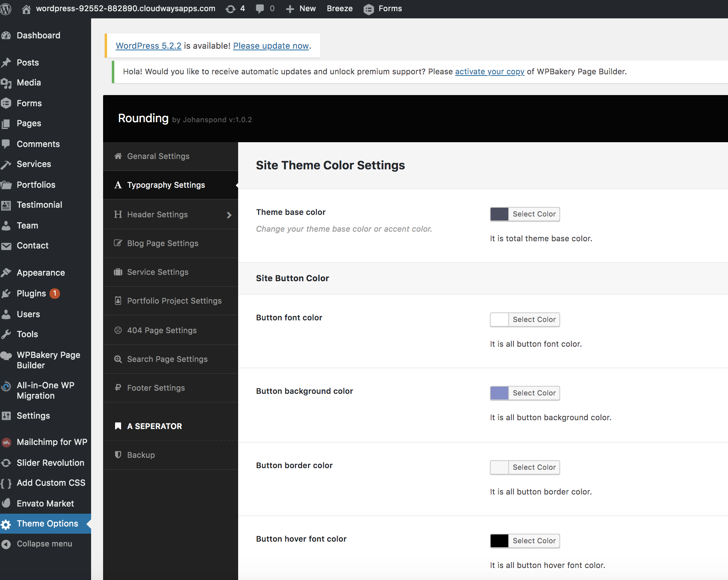Click the comments bubble icon in admin bar
This screenshot has width=728, height=580.
coord(260,9)
